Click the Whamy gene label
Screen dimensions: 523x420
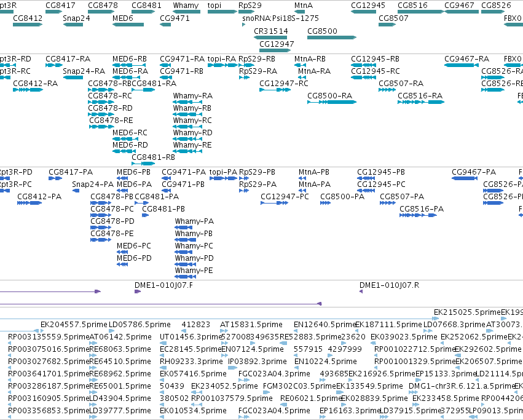point(186,6)
